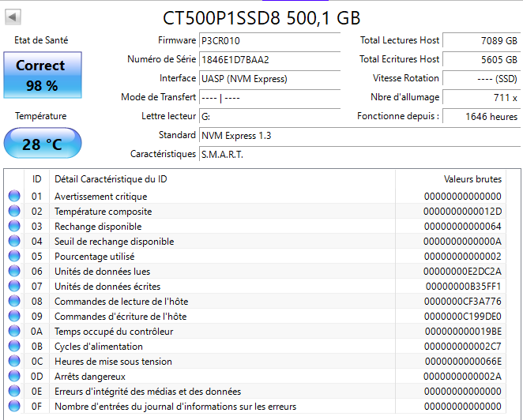The width and height of the screenshot is (523, 420).
Task: Click the ID column header
Action: (x=36, y=179)
